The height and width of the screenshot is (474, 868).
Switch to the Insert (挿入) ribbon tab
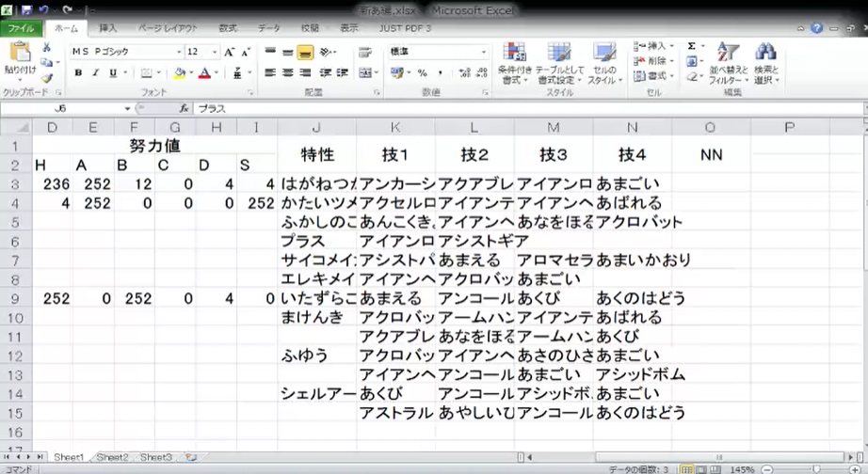[x=108, y=27]
